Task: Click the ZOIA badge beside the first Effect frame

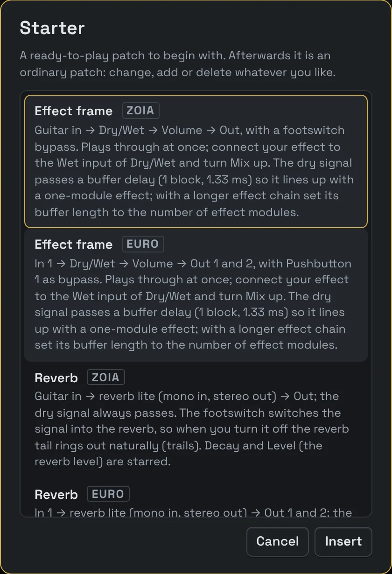Action: pyautogui.click(x=141, y=111)
